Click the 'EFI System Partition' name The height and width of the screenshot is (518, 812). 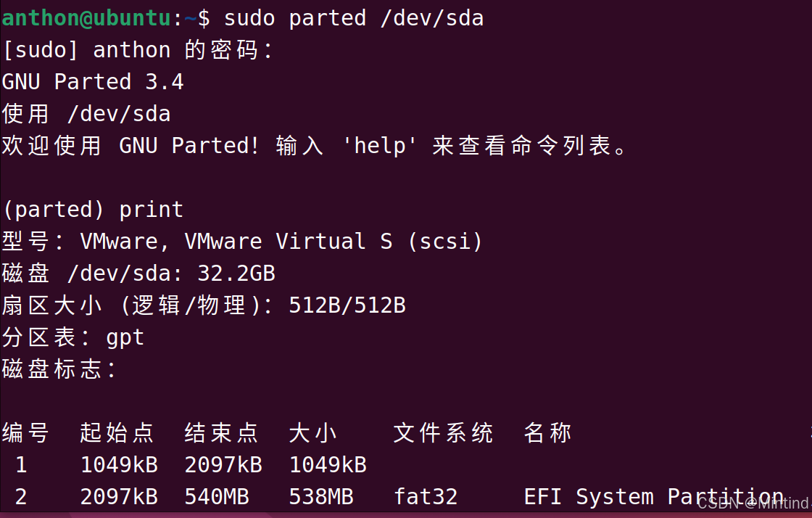coord(653,497)
